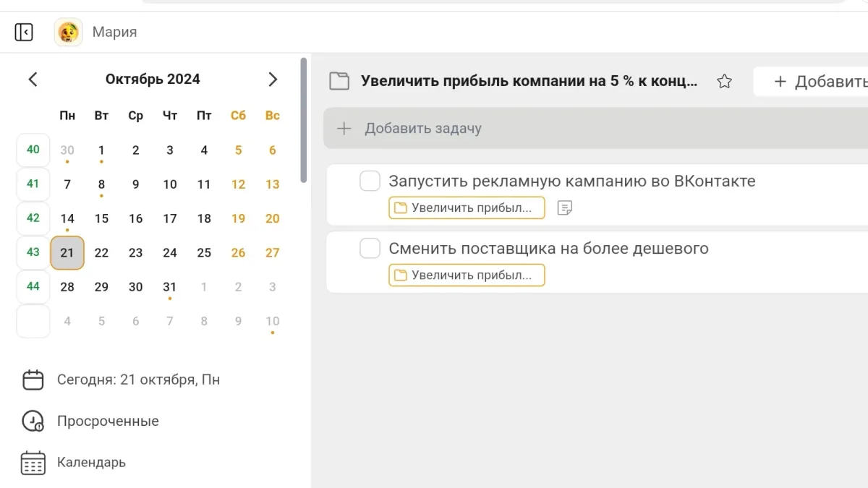Check off task Запустить рекламную кампанию
Viewport: 868px width, 488px height.
coord(370,181)
